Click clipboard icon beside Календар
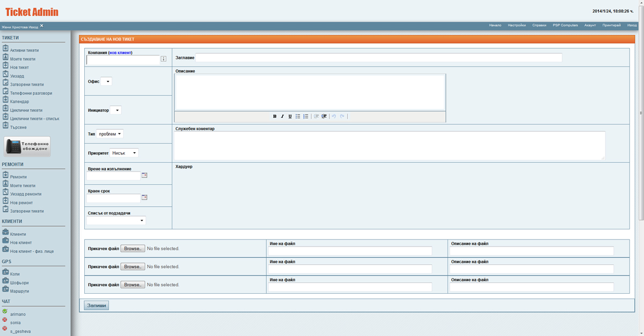644x336 pixels. pos(5,100)
